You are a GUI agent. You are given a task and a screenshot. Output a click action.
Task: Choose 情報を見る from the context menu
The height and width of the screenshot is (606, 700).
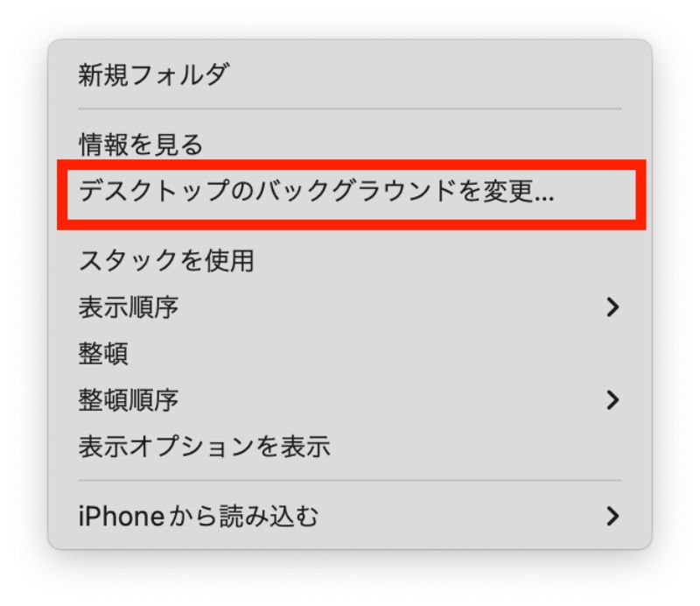coord(350,144)
